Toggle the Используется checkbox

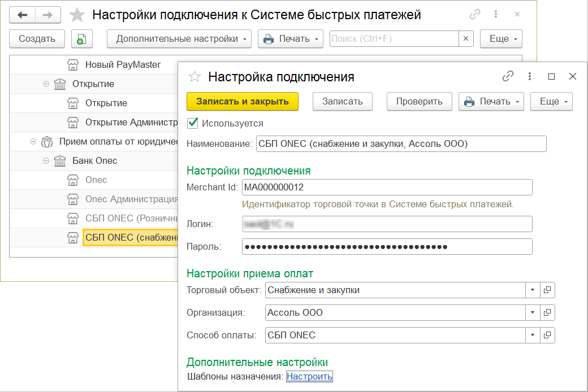(x=192, y=123)
